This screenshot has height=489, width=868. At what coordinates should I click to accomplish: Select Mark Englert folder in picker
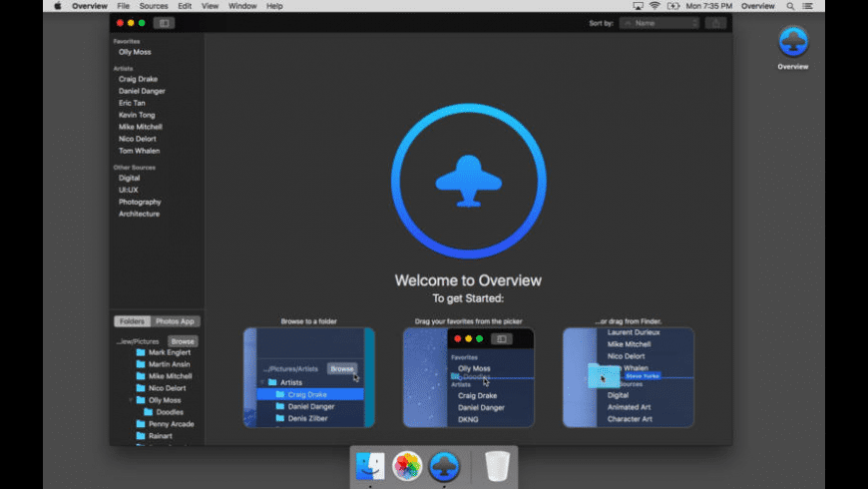pyautogui.click(x=164, y=352)
